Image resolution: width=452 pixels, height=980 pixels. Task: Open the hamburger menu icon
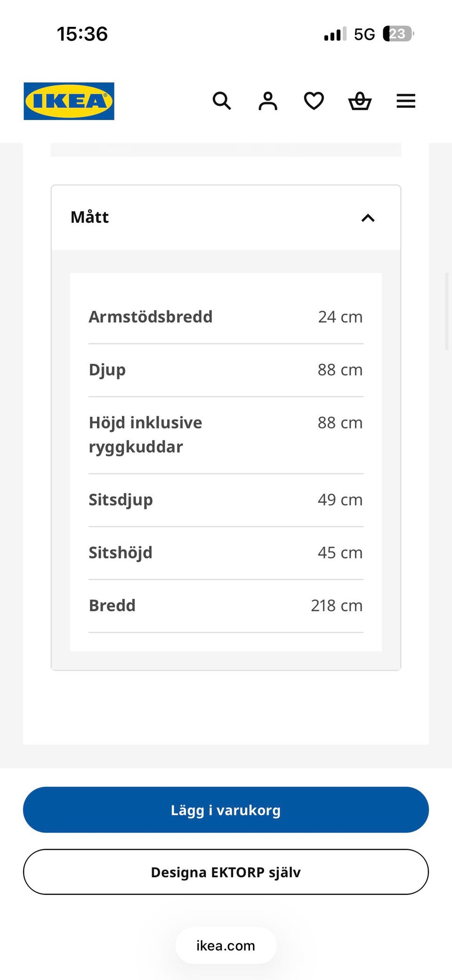pyautogui.click(x=406, y=101)
